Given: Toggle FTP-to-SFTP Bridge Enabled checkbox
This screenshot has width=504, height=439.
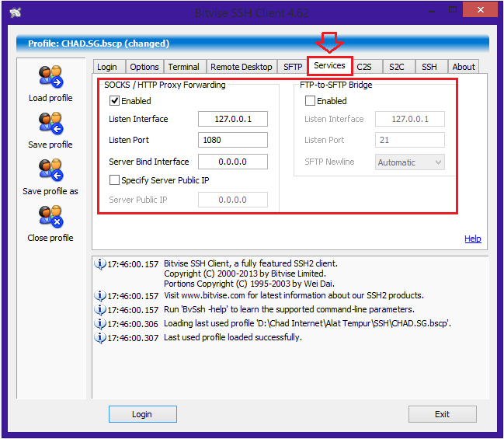Looking at the screenshot, I should (310, 101).
